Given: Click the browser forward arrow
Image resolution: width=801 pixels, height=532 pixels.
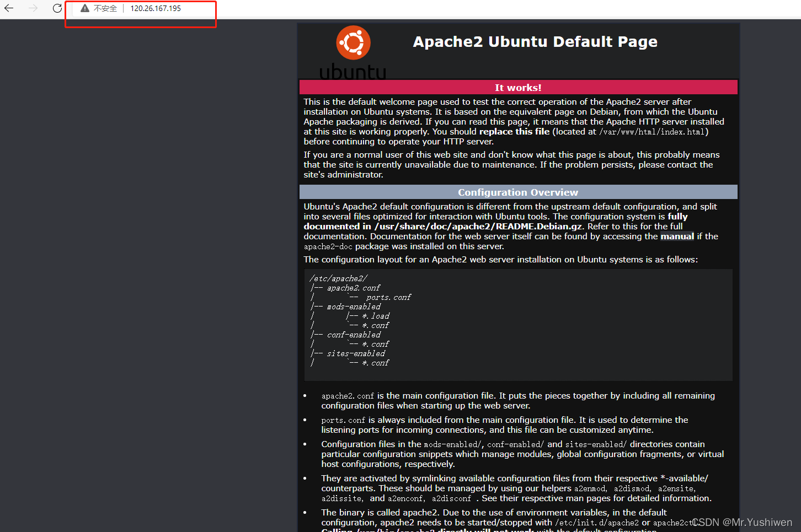Looking at the screenshot, I should coord(33,8).
